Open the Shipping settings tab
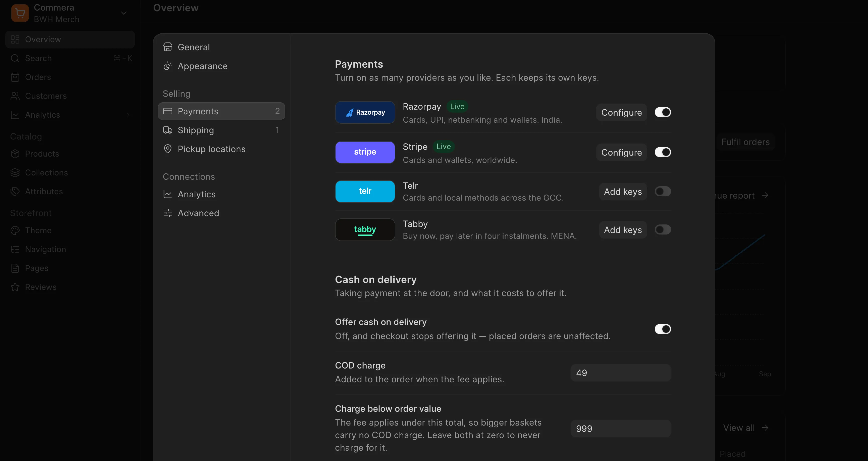This screenshot has height=461, width=868. (x=221, y=130)
